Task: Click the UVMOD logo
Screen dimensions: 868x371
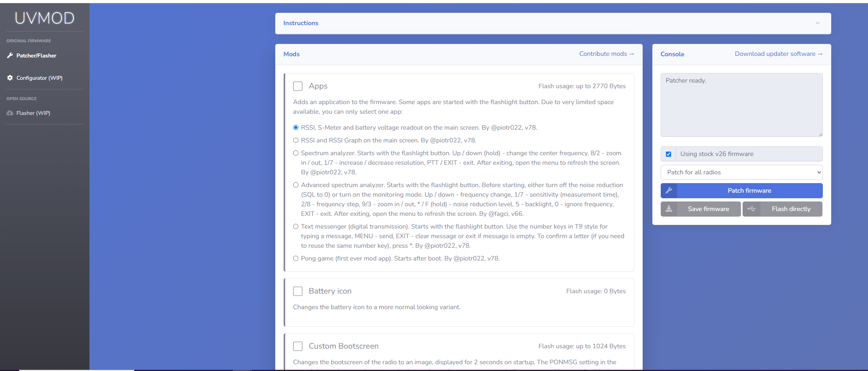Action: tap(44, 18)
